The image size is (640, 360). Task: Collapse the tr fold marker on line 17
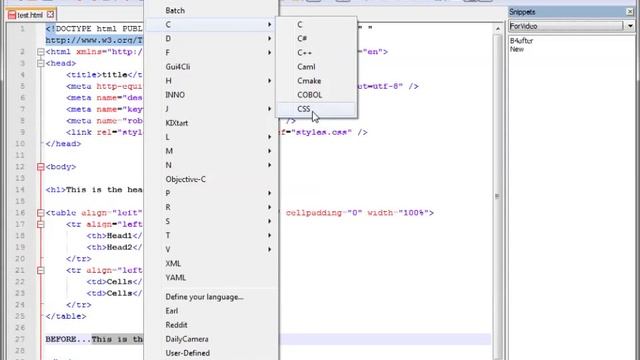40,224
